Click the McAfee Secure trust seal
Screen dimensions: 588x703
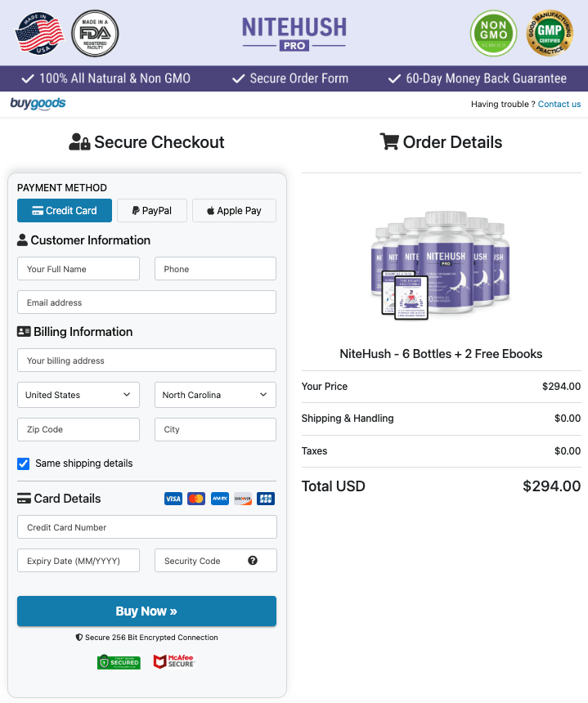point(173,662)
